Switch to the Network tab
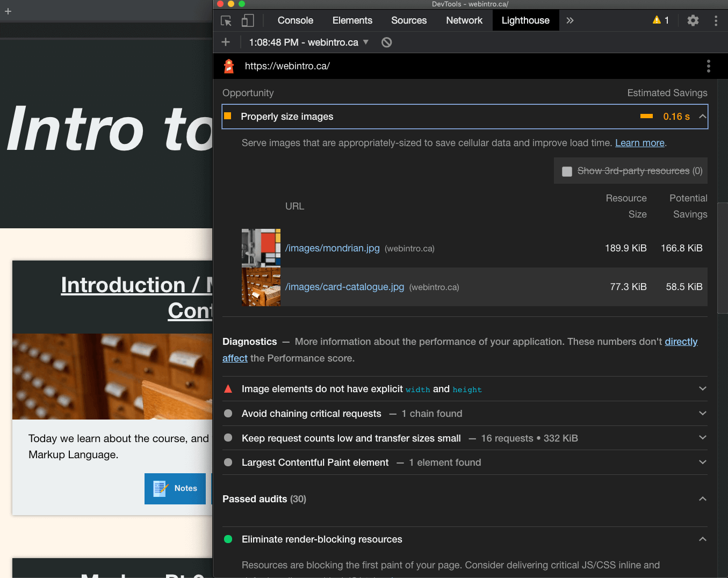 point(464,20)
